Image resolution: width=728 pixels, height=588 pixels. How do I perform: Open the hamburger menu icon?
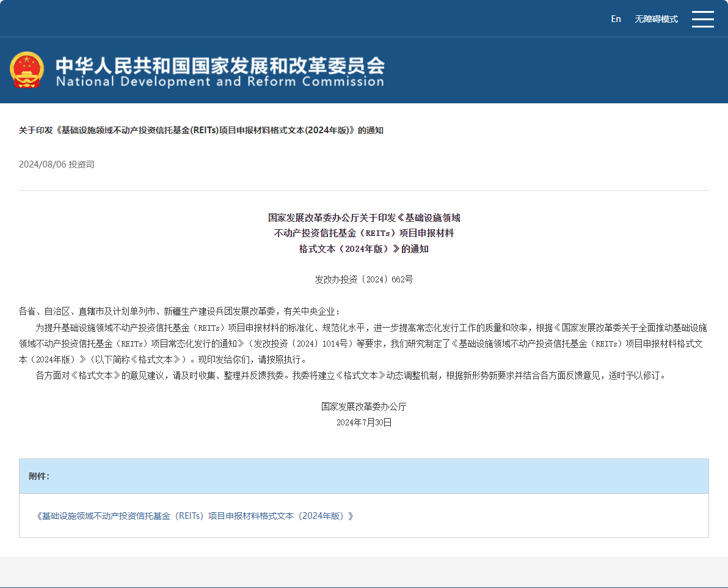coord(702,19)
